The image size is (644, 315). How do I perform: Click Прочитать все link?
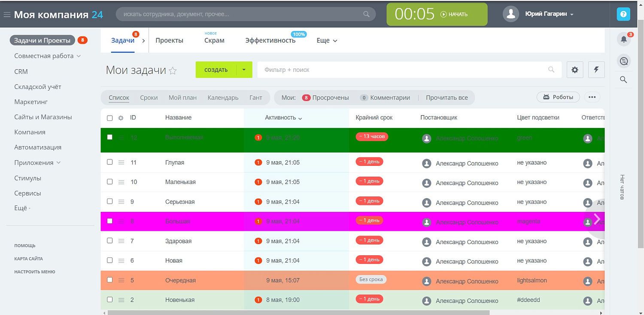pyautogui.click(x=447, y=98)
